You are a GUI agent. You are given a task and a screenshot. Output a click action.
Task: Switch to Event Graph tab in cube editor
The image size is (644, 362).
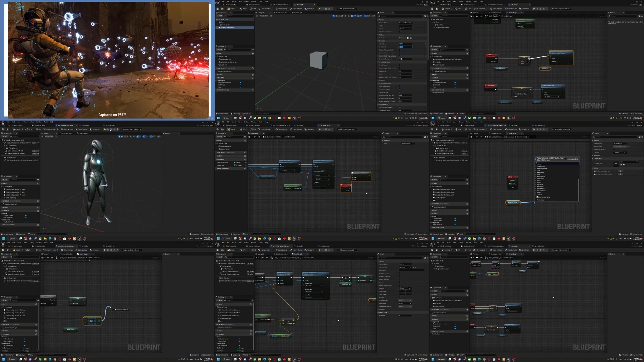click(x=298, y=13)
